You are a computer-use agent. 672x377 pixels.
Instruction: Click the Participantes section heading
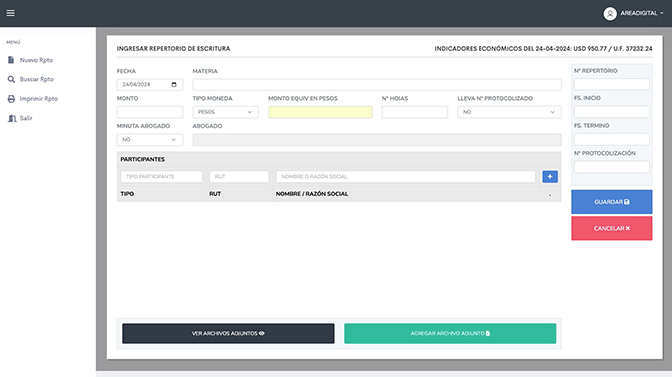142,159
